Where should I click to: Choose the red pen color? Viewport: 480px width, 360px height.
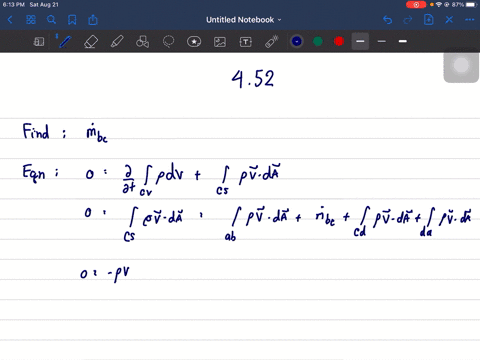[x=339, y=41]
